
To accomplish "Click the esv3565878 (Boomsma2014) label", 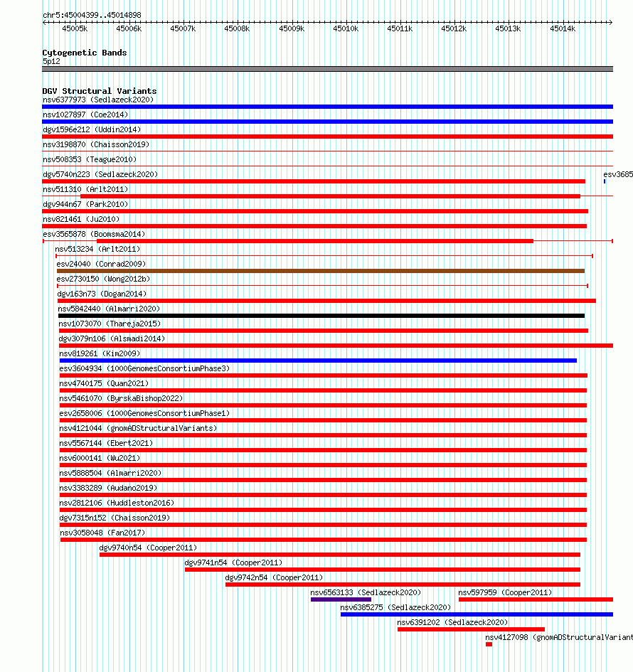I will coord(94,235).
